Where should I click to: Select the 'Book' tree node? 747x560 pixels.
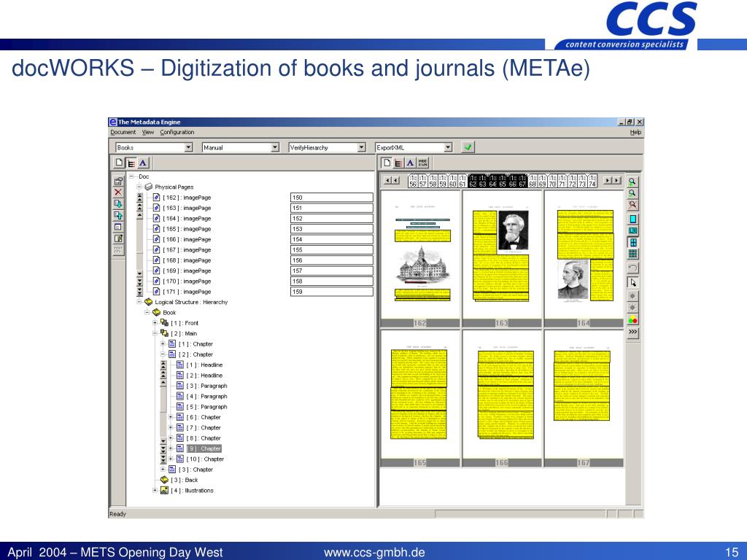[x=169, y=312]
